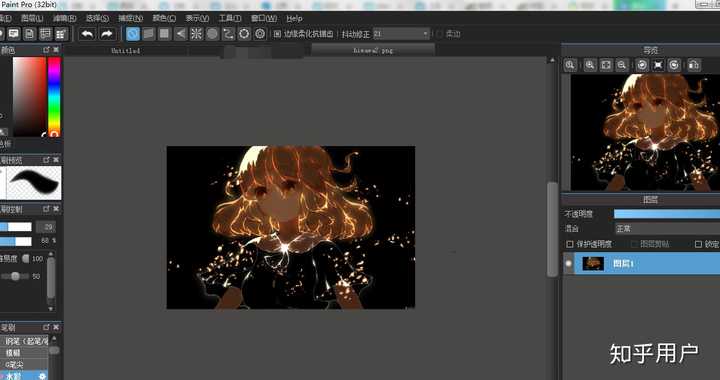
Task: Toggle the checkbox right of correction dropdown
Action: (x=439, y=34)
